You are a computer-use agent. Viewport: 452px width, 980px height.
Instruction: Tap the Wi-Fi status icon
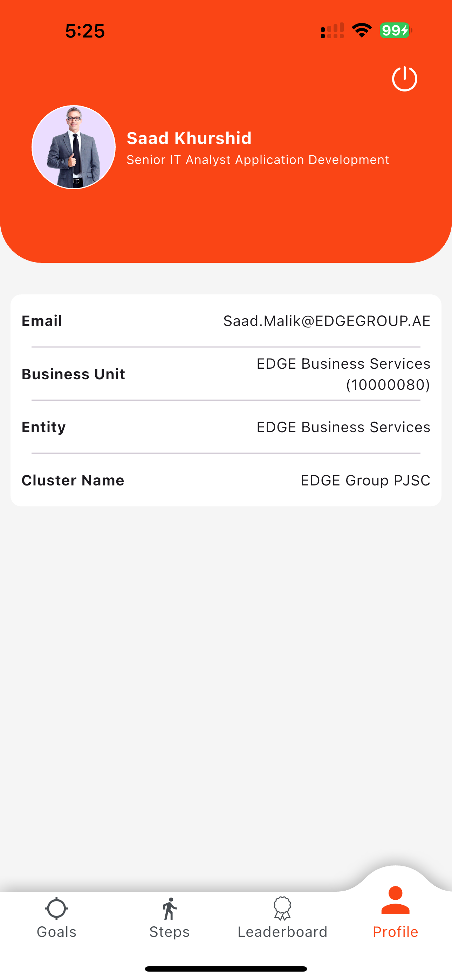click(x=362, y=30)
